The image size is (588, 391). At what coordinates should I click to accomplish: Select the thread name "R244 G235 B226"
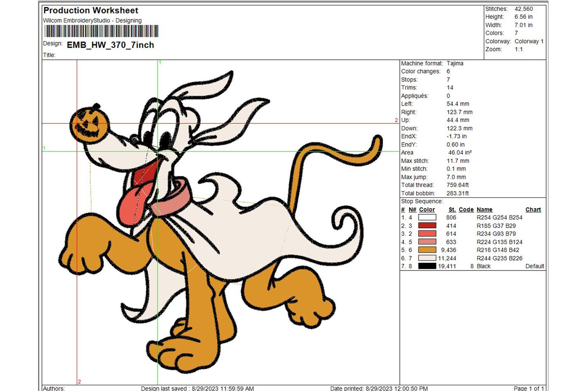pyautogui.click(x=499, y=258)
